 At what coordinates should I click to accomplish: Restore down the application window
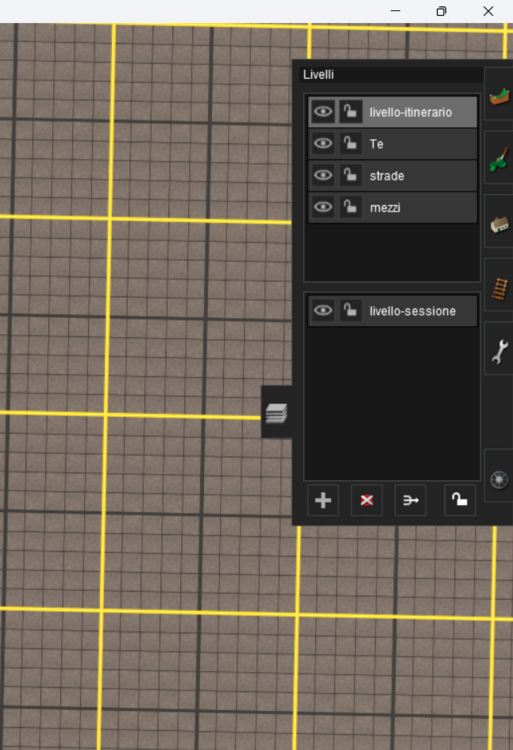point(441,11)
